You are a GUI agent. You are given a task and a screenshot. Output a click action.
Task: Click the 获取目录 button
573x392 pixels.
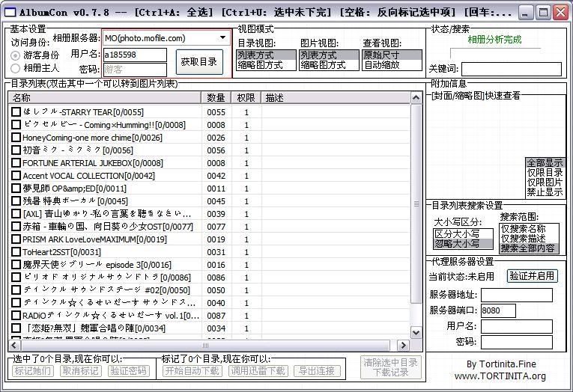click(199, 62)
